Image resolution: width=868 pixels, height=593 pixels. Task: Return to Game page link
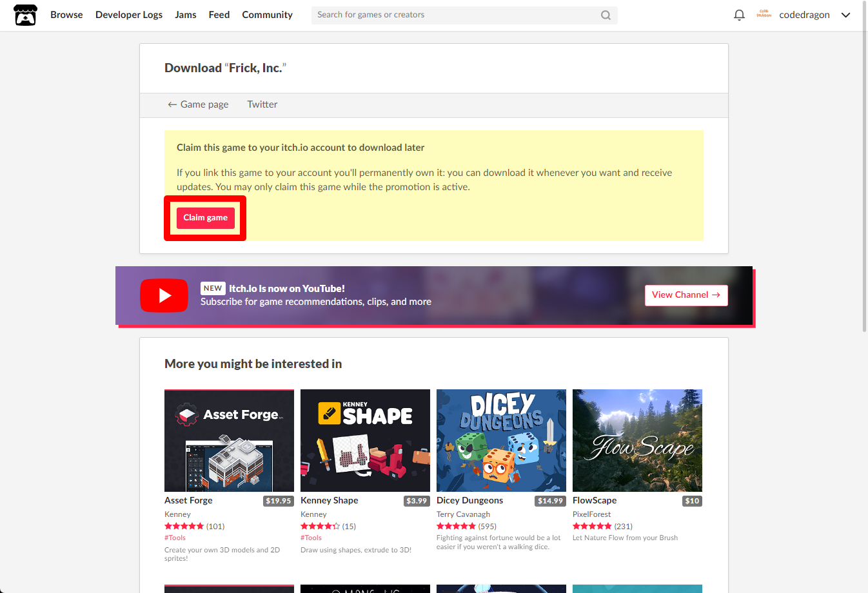tap(198, 104)
